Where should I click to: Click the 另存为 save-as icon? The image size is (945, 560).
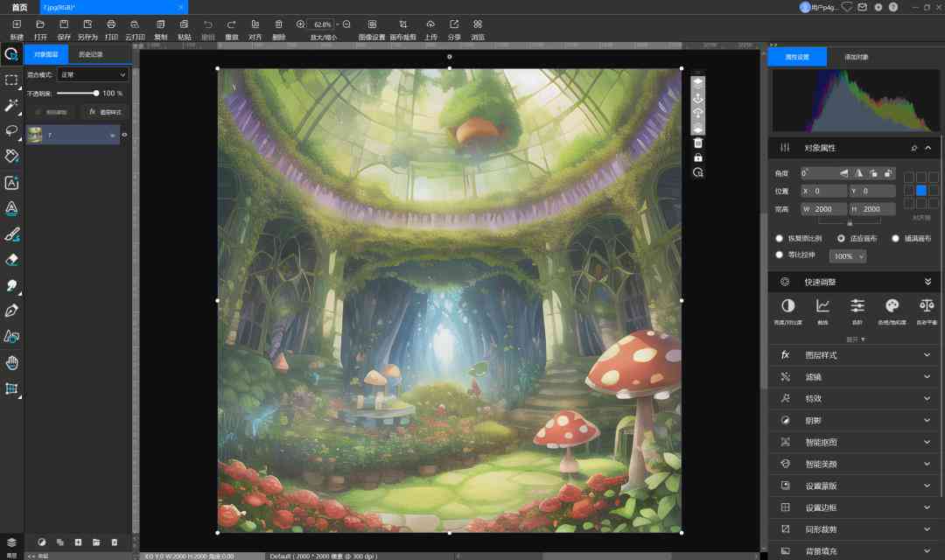click(87, 24)
